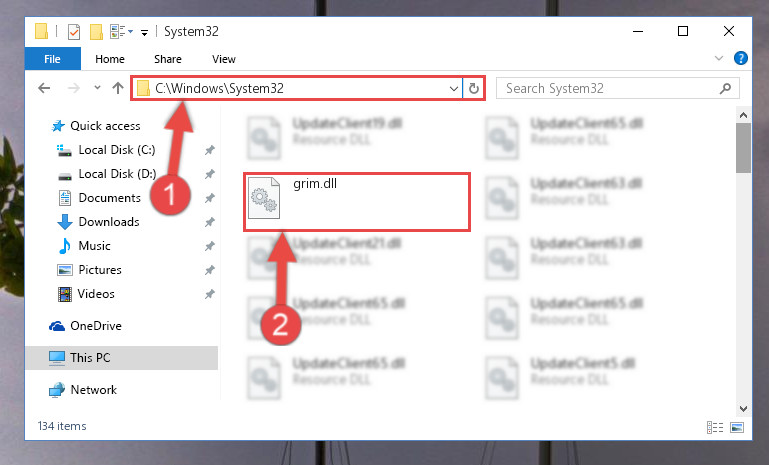The height and width of the screenshot is (465, 769).
Task: Select the grim.dll file
Action: (357, 202)
